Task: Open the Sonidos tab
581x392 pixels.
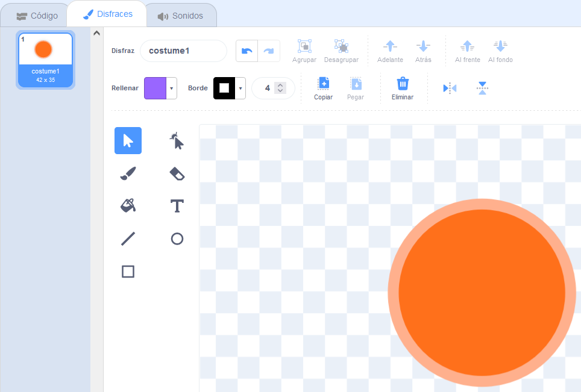Action: pos(180,16)
